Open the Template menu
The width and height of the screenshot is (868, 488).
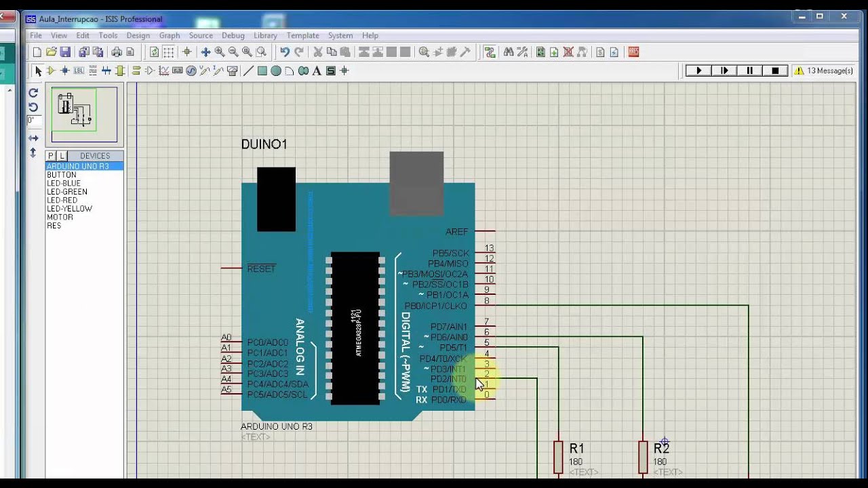[302, 35]
